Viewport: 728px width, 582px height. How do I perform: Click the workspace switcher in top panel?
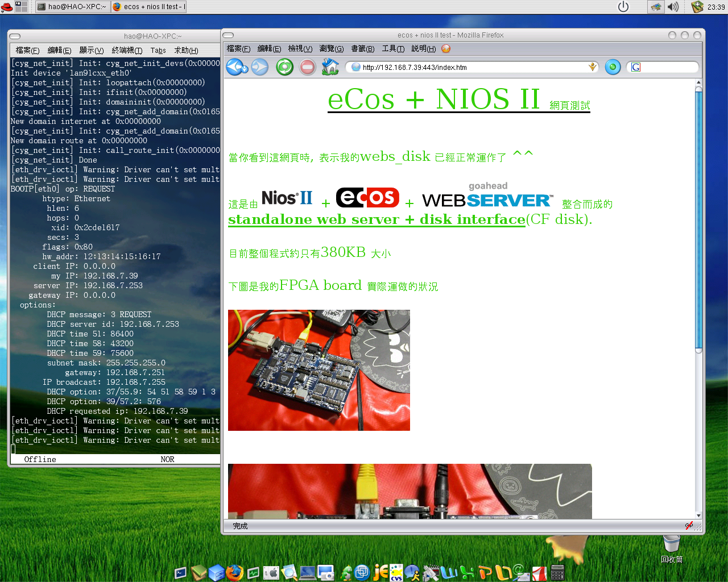pos(21,7)
